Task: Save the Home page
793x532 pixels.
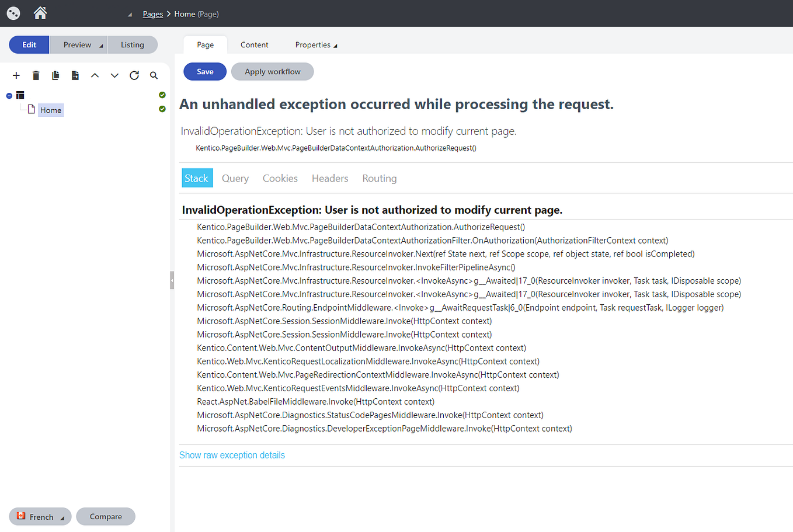Action: click(204, 71)
